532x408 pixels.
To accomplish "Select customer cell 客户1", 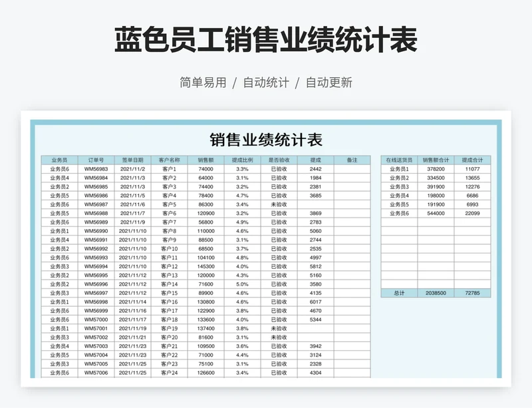I will pyautogui.click(x=170, y=169).
